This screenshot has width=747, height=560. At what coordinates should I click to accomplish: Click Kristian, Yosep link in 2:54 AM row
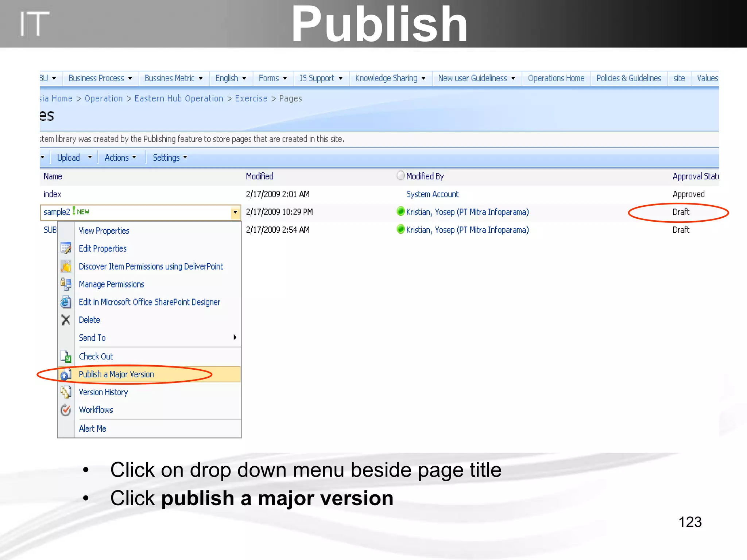pos(467,230)
